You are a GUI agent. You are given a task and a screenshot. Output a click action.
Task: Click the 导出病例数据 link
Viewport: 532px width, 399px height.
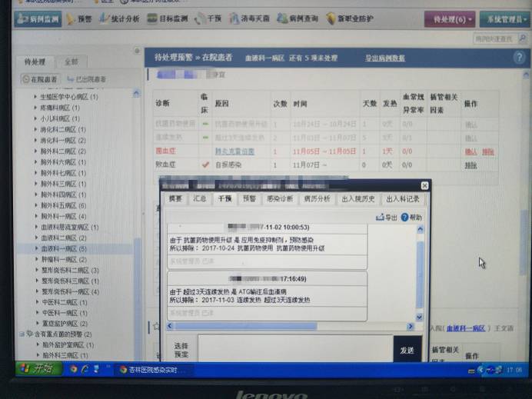tap(384, 58)
